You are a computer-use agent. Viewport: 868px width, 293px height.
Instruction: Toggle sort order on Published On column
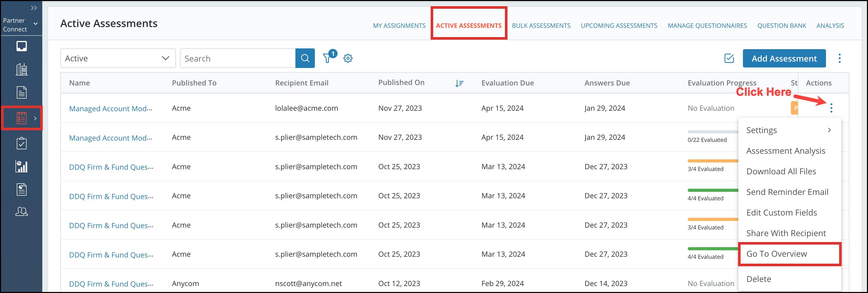pyautogui.click(x=460, y=83)
